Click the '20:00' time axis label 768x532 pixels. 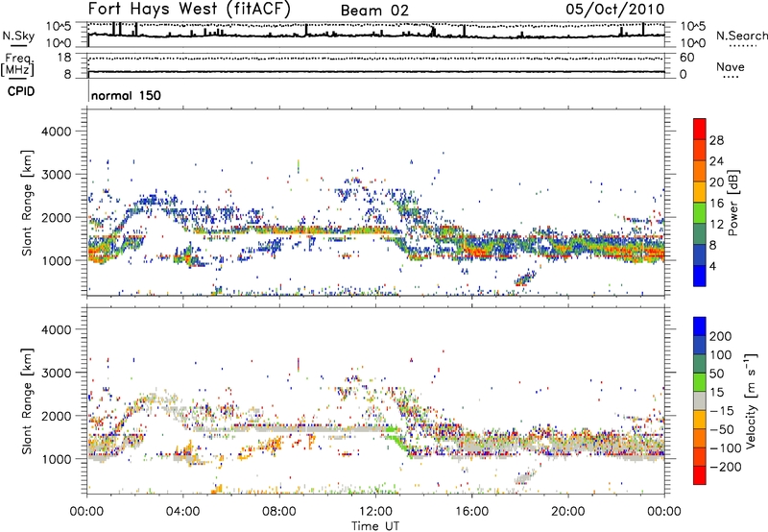(567, 512)
